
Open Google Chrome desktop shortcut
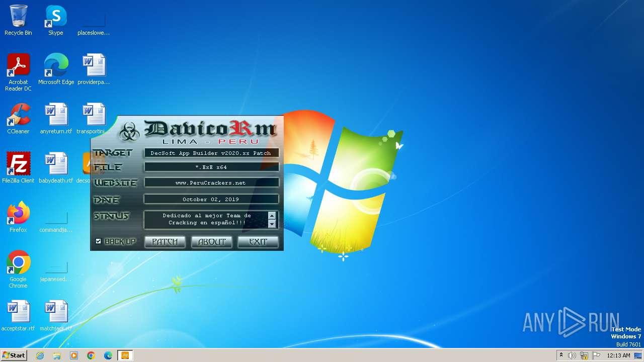tap(18, 269)
